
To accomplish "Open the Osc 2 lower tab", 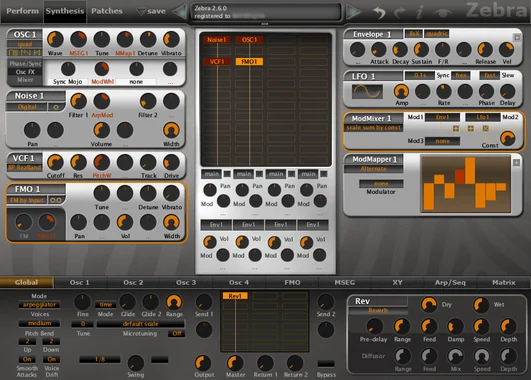I will coord(133,282).
